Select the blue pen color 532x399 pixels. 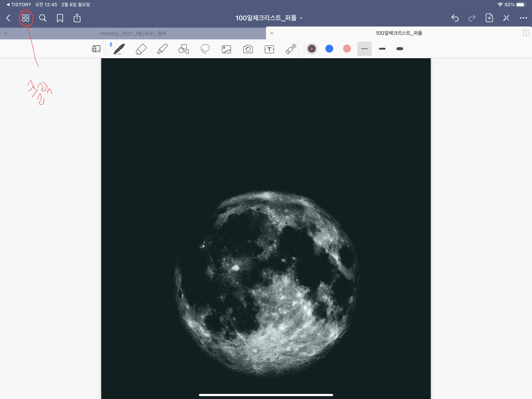click(x=329, y=49)
